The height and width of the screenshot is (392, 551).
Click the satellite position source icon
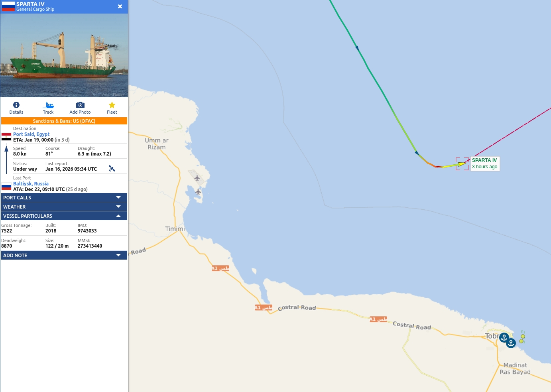[x=112, y=169]
